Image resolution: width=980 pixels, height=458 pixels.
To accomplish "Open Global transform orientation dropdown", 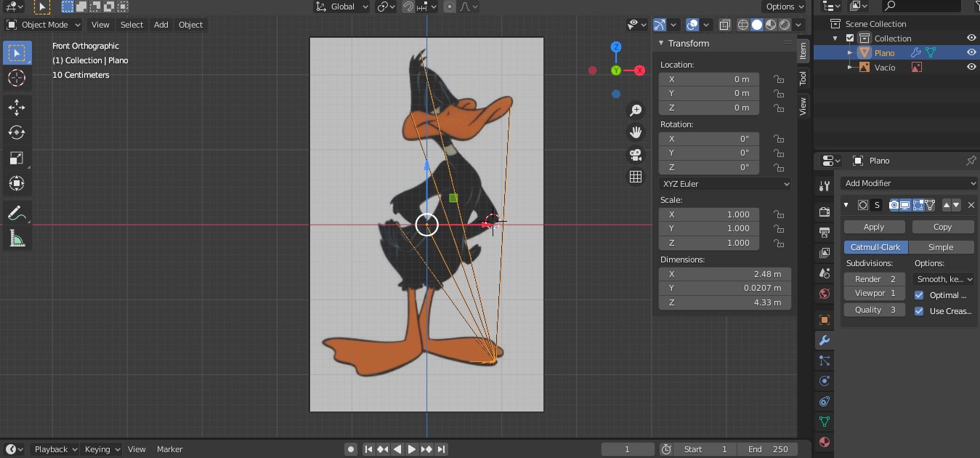I will [342, 7].
